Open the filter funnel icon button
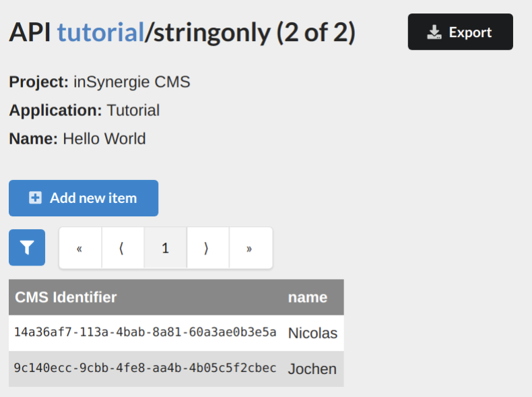532x397 pixels. coord(27,247)
